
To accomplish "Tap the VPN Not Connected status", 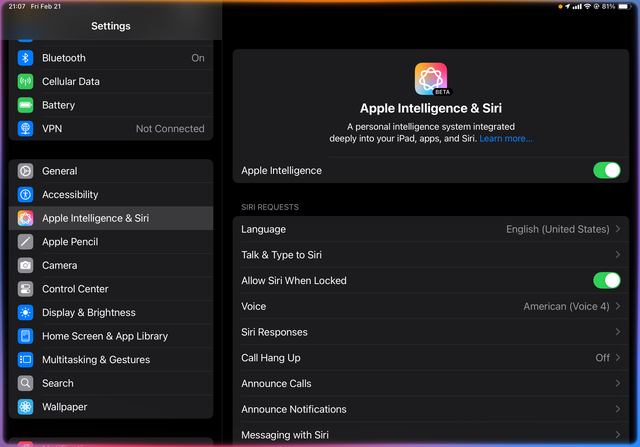I will 170,129.
